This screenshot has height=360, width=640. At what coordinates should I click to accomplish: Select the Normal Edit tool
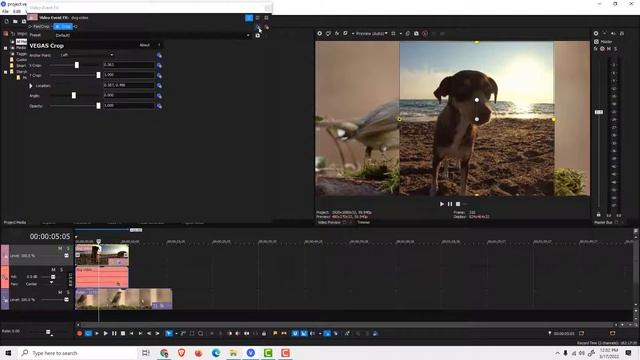click(168, 333)
